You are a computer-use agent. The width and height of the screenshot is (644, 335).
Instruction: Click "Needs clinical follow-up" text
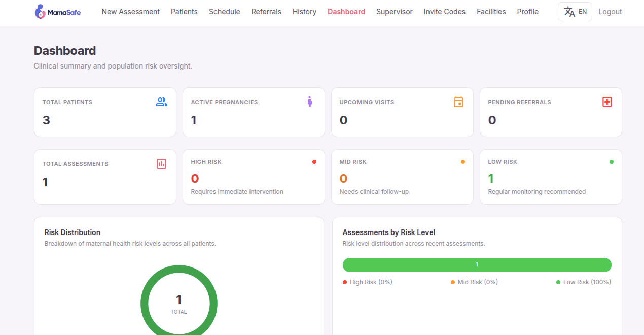tap(374, 192)
